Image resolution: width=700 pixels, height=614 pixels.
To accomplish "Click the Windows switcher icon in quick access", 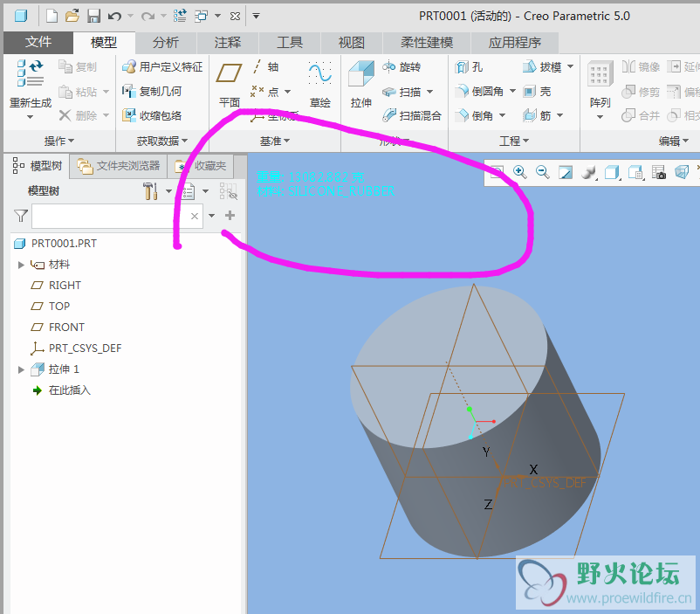I will click(x=202, y=17).
